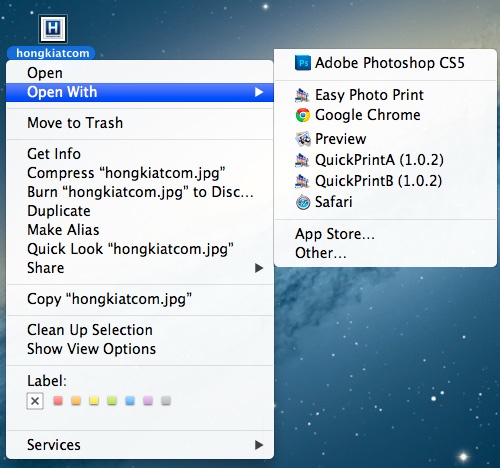Apply the red label color
This screenshot has width=500, height=468.
pyautogui.click(x=58, y=400)
